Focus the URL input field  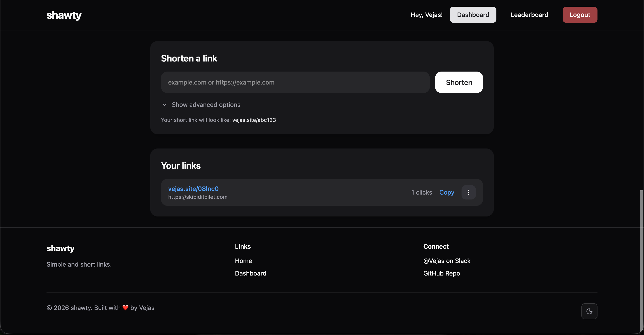click(x=295, y=82)
